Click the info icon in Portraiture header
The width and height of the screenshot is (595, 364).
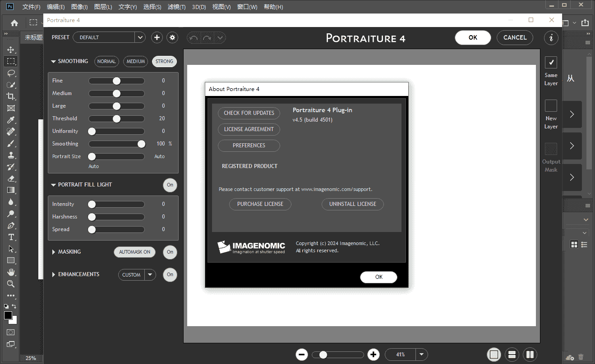(551, 38)
